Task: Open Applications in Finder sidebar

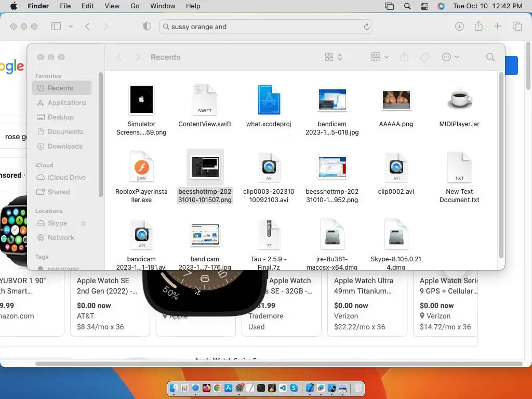Action: [62, 102]
